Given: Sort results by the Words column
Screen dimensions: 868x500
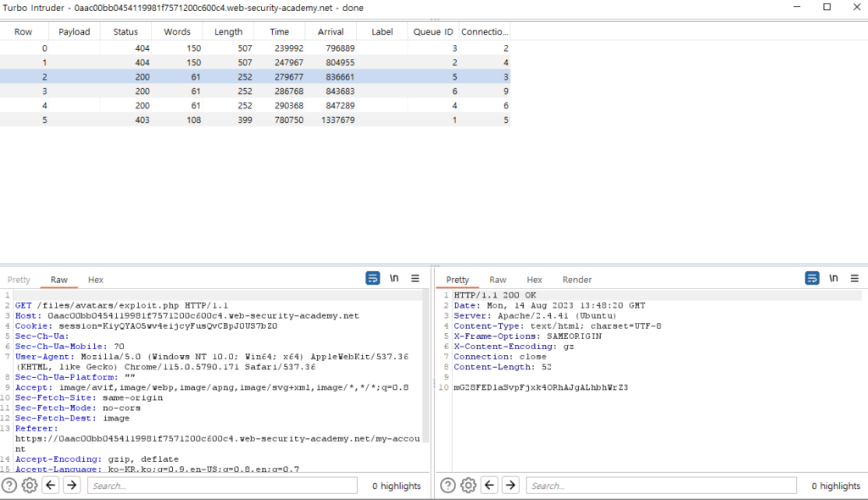Looking at the screenshot, I should click(177, 31).
